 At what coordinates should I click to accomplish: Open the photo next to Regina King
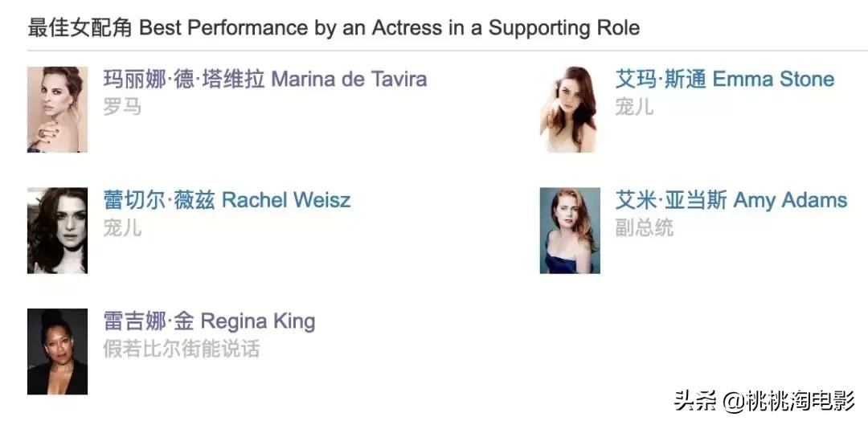click(x=57, y=352)
